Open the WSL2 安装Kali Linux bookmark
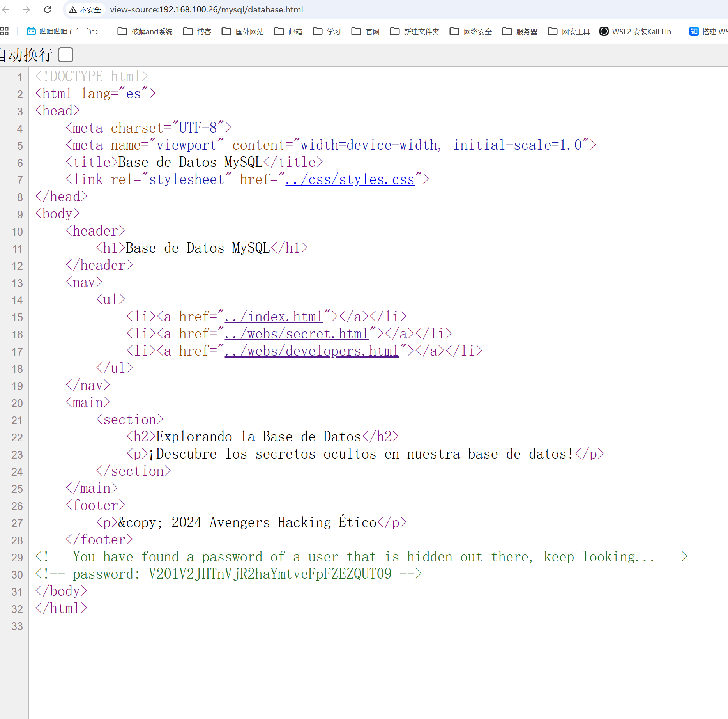Screen dimensions: 728x719 point(638,31)
